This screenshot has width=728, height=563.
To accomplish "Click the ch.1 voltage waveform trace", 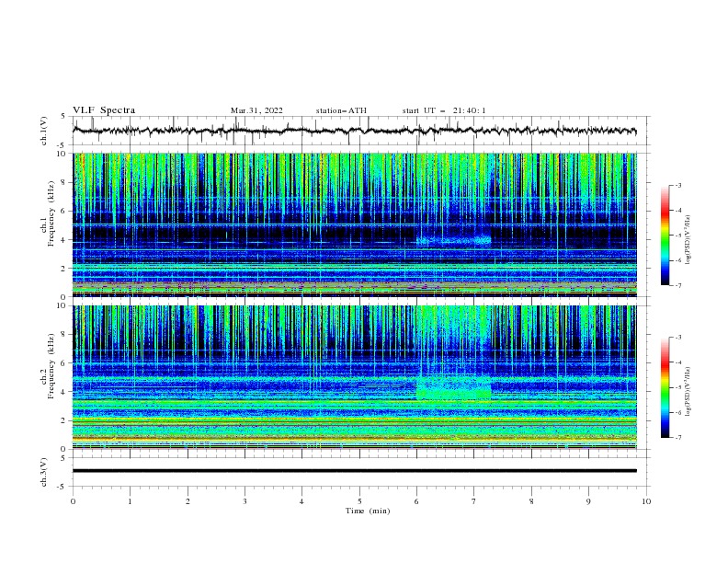I will click(354, 131).
